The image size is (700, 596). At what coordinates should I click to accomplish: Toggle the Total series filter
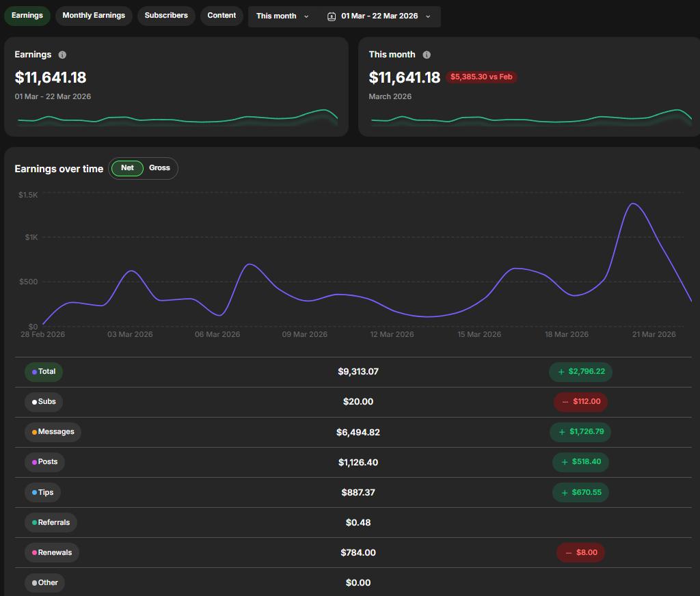click(44, 372)
